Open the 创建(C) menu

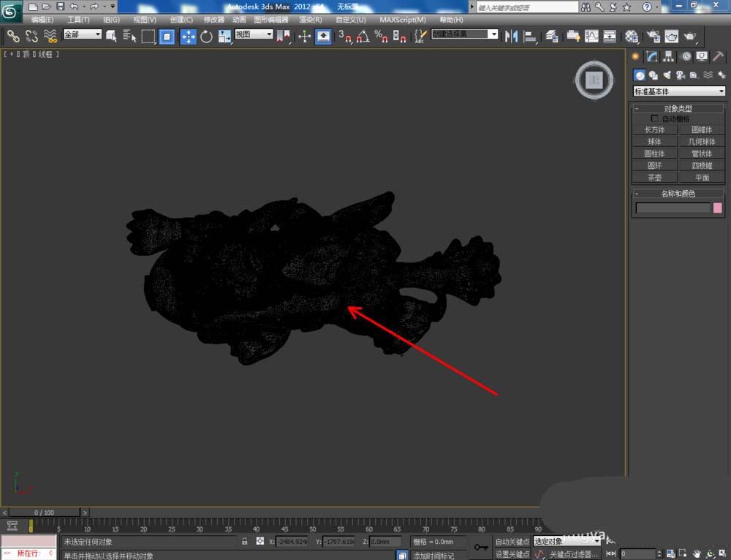[x=181, y=20]
